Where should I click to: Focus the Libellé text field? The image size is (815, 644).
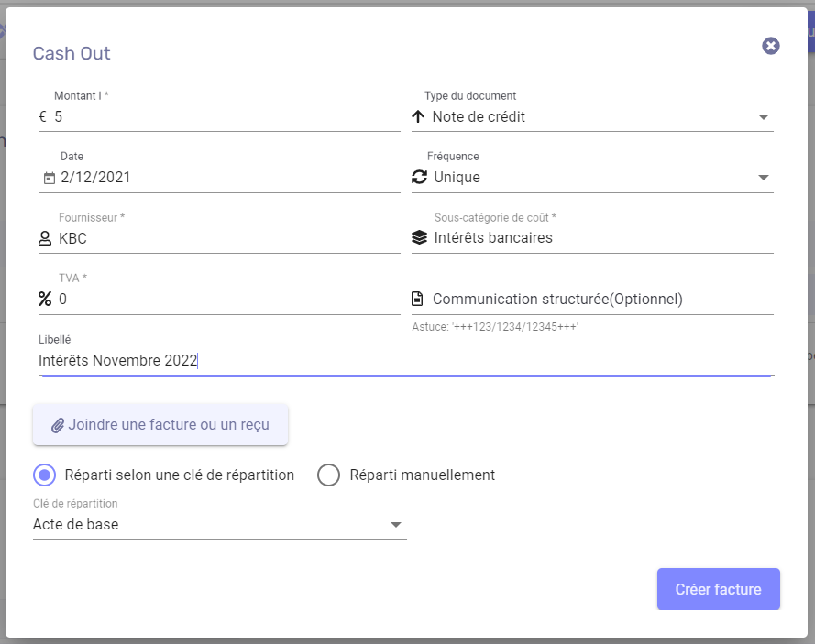[406, 360]
